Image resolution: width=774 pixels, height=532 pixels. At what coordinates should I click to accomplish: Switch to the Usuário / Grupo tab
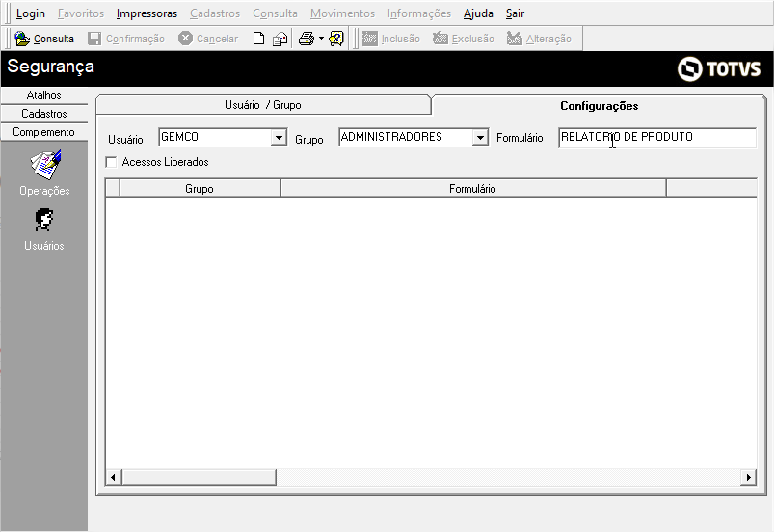263,105
